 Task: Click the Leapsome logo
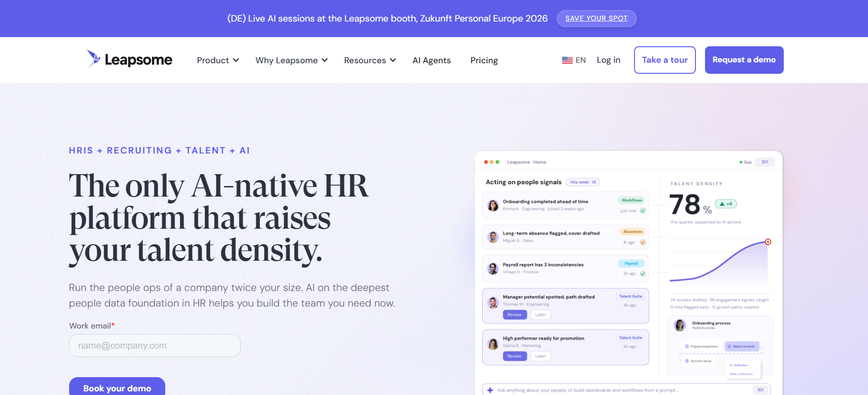tap(130, 60)
